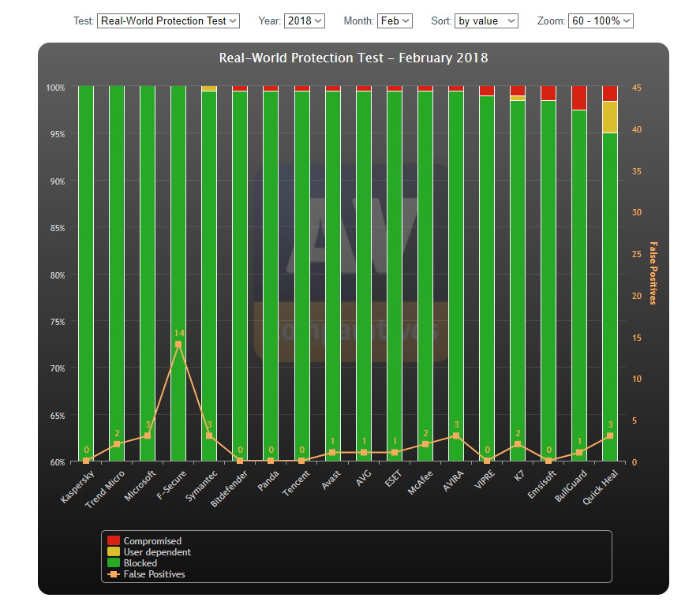Click the red Compromised segment of Emsisoft bar
The height and width of the screenshot is (609, 700).
point(548,93)
